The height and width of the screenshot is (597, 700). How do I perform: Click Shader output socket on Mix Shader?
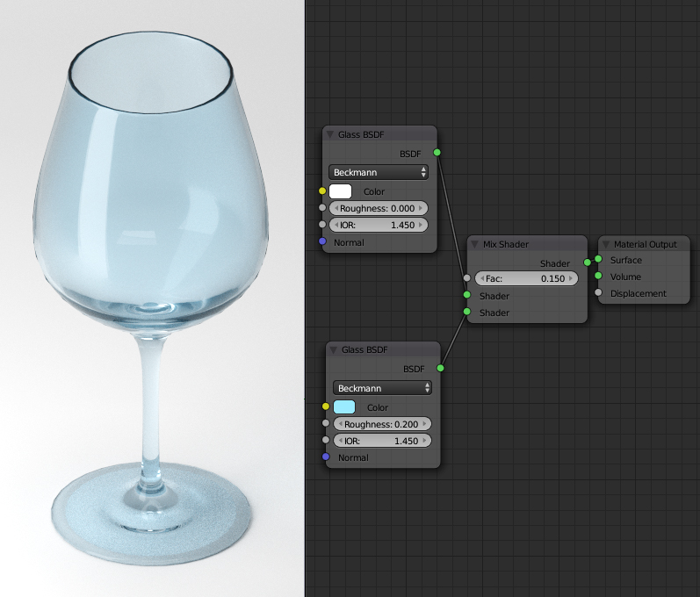[x=588, y=263]
